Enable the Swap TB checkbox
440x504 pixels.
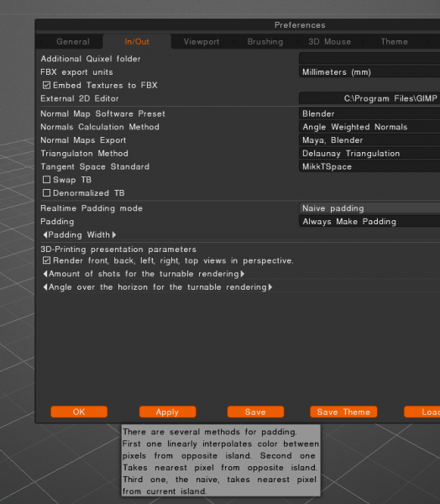(x=47, y=180)
